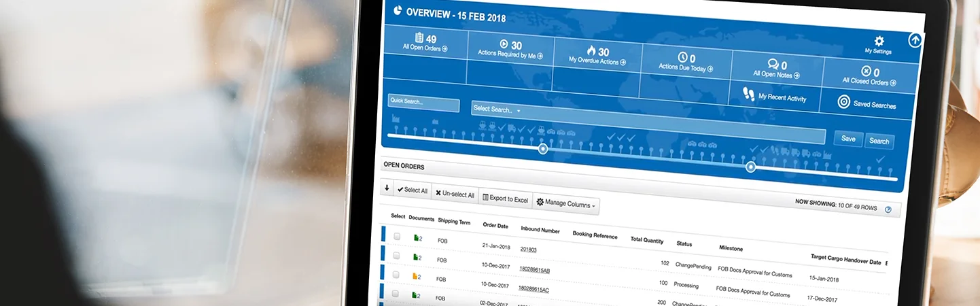Click the Booking Reference column header
Screen dimensions: 980x306
[595, 236]
